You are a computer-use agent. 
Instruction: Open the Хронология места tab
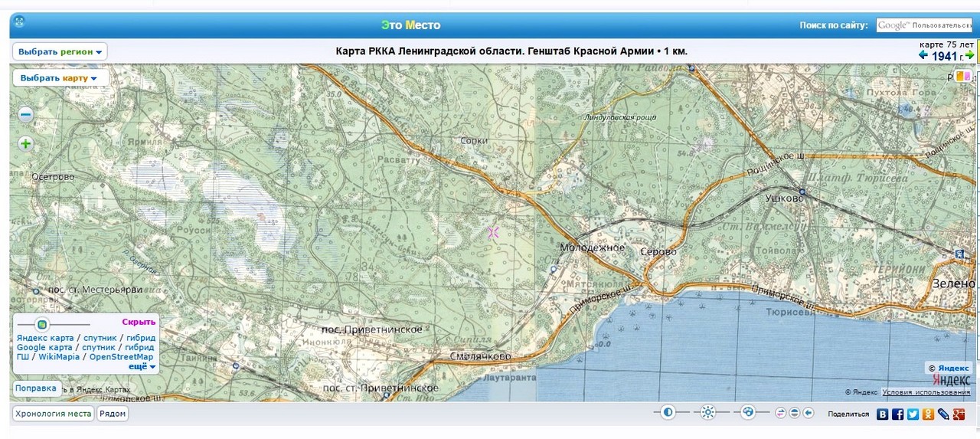[x=53, y=414]
